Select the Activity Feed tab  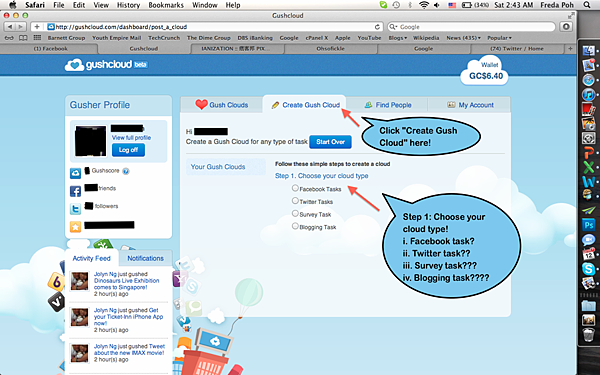point(91,258)
